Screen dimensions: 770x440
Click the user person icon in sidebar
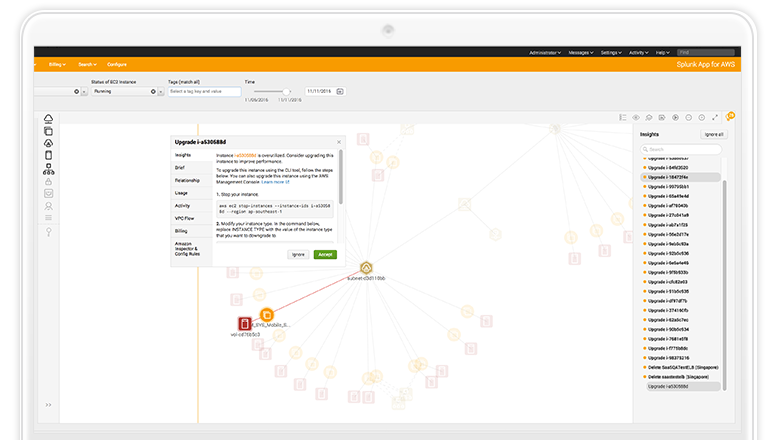point(48,206)
